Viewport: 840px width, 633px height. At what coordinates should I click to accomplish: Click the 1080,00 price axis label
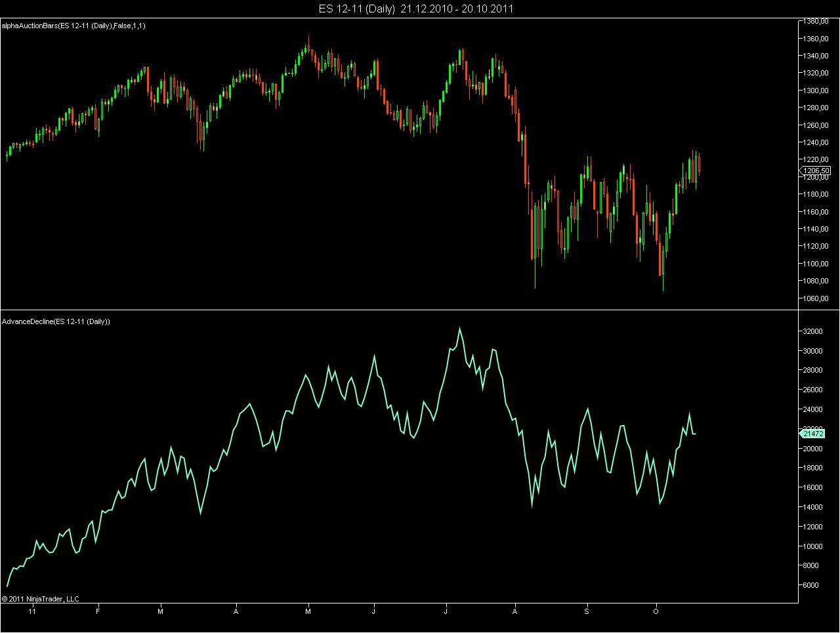[816, 281]
